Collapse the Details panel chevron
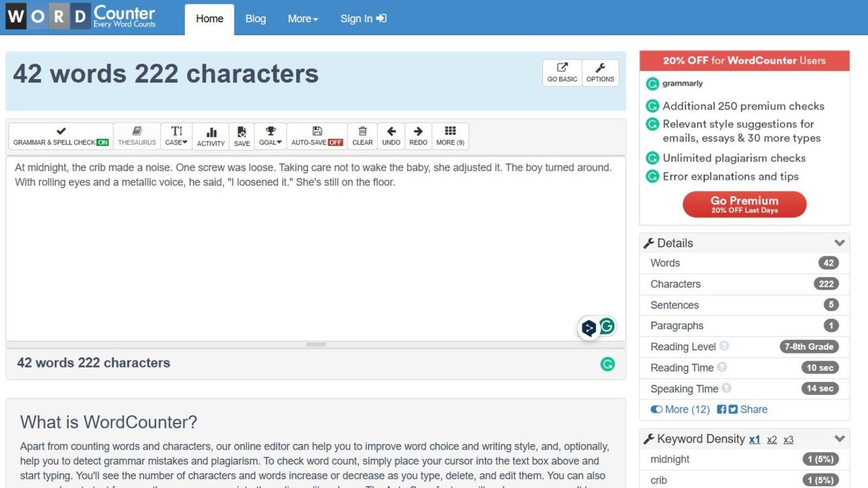The width and height of the screenshot is (868, 488). (840, 243)
